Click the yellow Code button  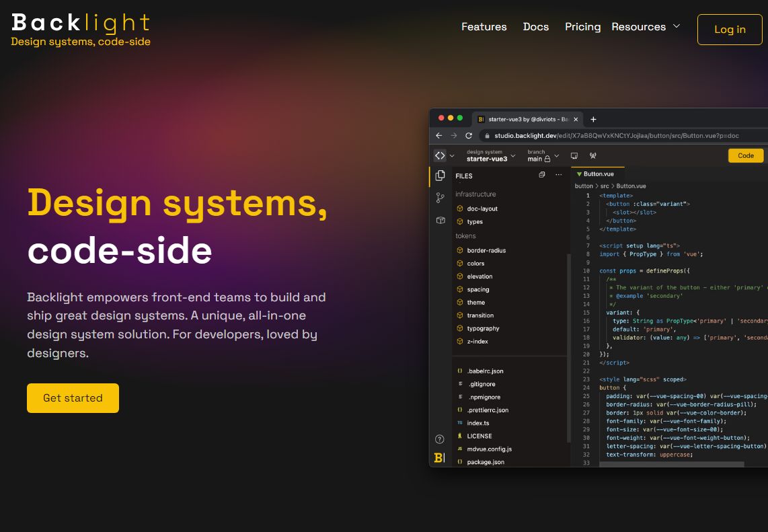[x=745, y=156]
